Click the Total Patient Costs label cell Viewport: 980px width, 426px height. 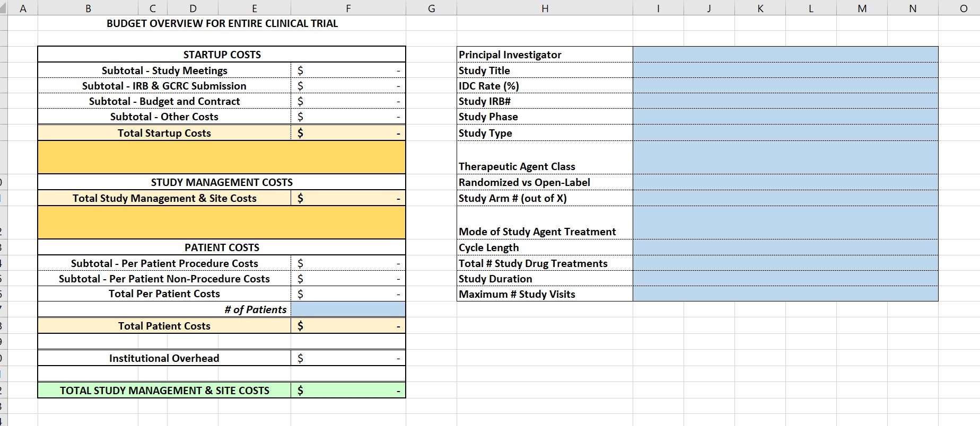(164, 326)
